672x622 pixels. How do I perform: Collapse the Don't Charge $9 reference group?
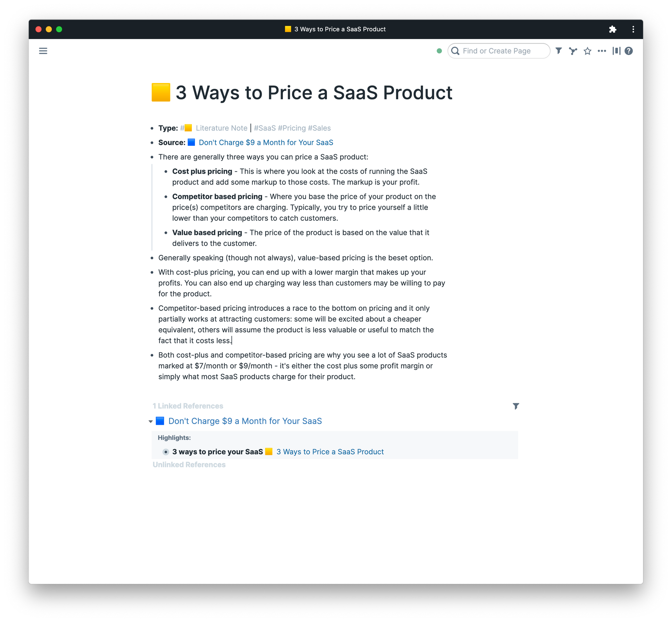[x=151, y=421]
